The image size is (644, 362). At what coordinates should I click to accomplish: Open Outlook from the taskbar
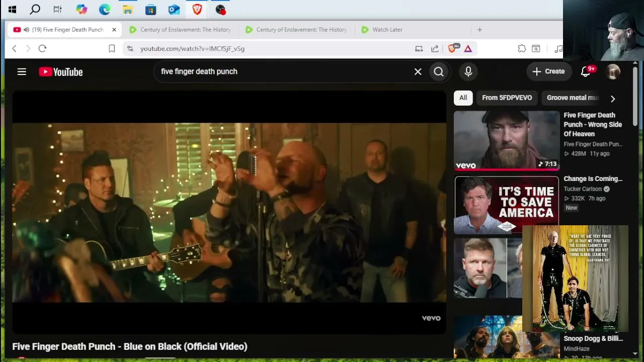[174, 9]
